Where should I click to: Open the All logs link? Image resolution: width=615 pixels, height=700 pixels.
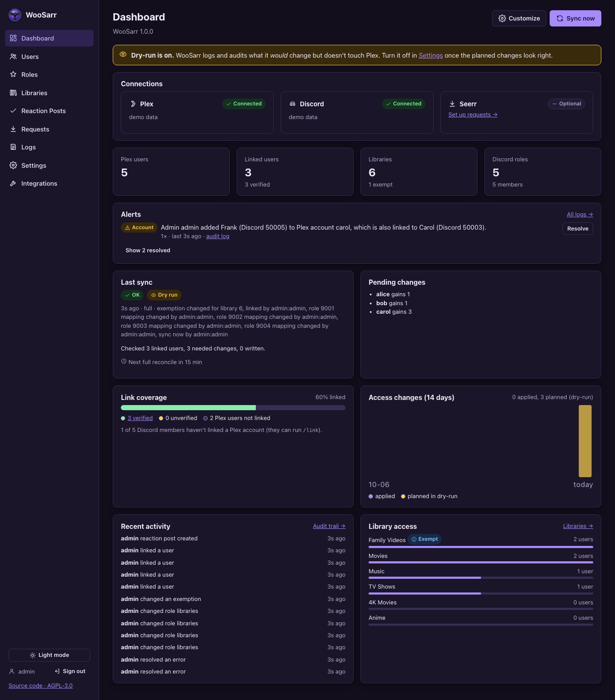click(x=580, y=214)
